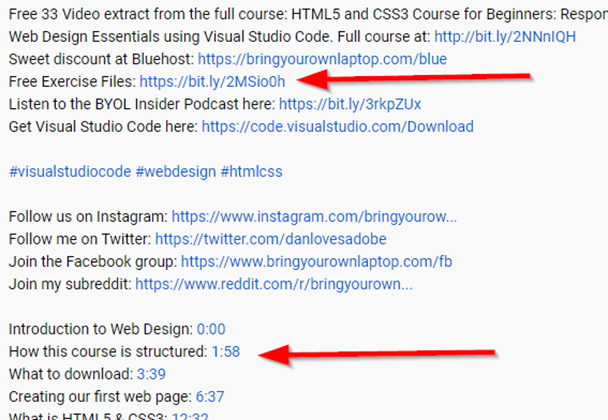The height and width of the screenshot is (420, 608).
Task: Jump to the 1:58 course structure timestamp
Action: [x=226, y=352]
